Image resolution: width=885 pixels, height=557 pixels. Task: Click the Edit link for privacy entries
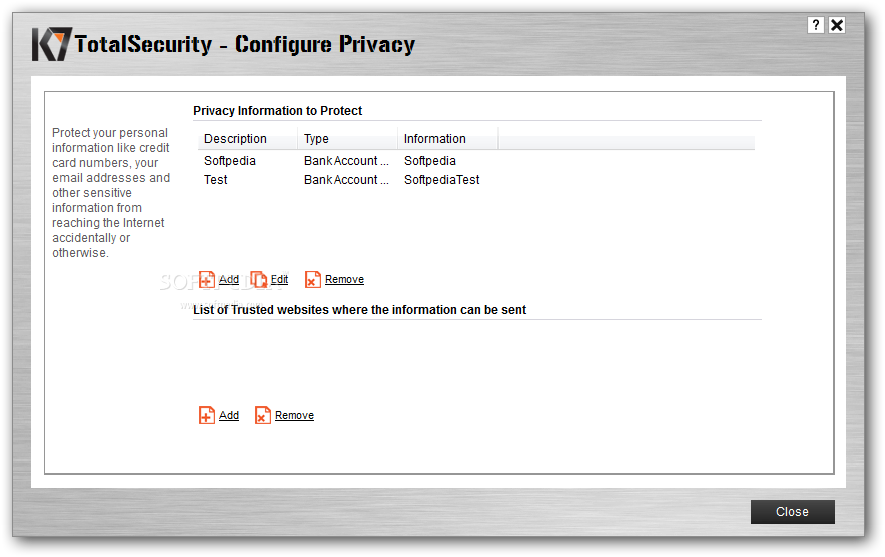pyautogui.click(x=279, y=279)
